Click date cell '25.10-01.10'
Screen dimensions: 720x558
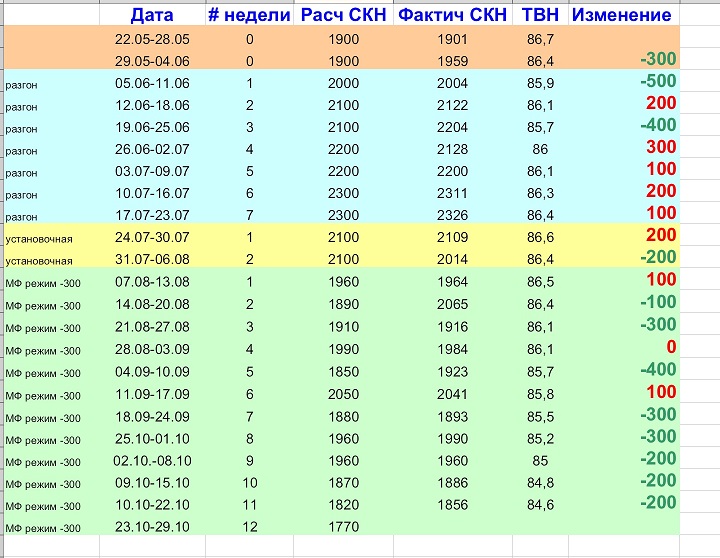[x=152, y=439]
